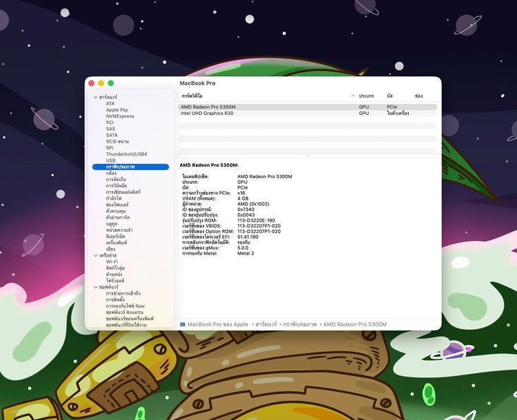Click the VRAM value 4 GB
The image size is (517, 420).
[243, 198]
